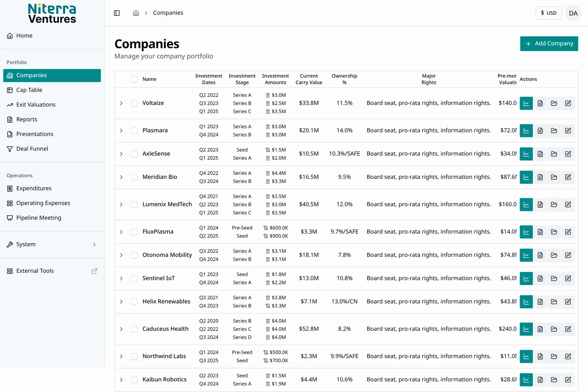Open the Cap Table page
This screenshot has width=588, height=392.
tap(52, 90)
